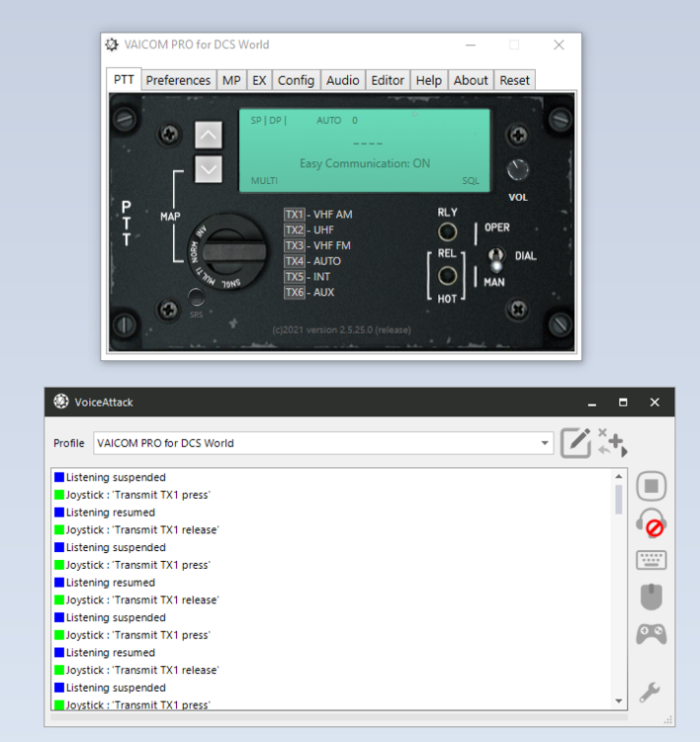This screenshot has height=742, width=700.
Task: Open the EX tab
Action: pyautogui.click(x=259, y=80)
